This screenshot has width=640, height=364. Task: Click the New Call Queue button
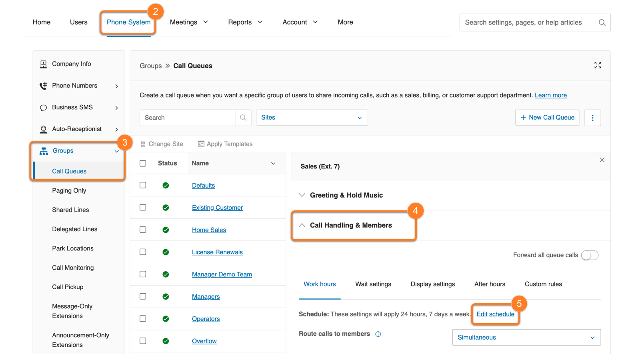547,118
